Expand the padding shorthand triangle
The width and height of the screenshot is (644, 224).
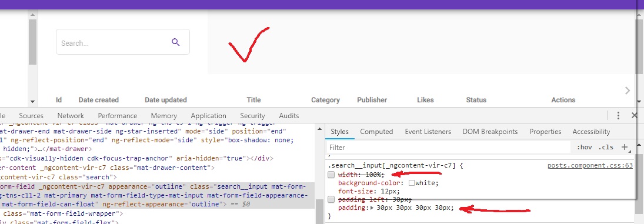[372, 208]
